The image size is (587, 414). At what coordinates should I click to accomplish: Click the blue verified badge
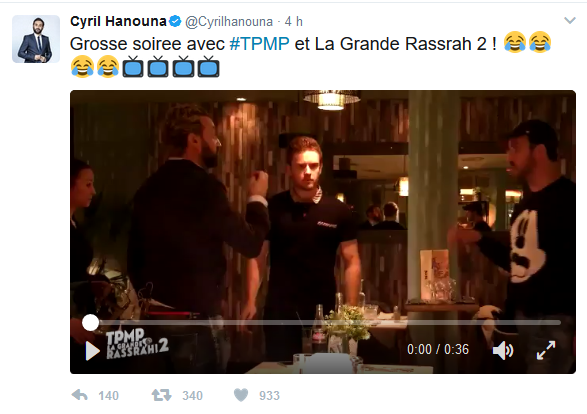[175, 21]
